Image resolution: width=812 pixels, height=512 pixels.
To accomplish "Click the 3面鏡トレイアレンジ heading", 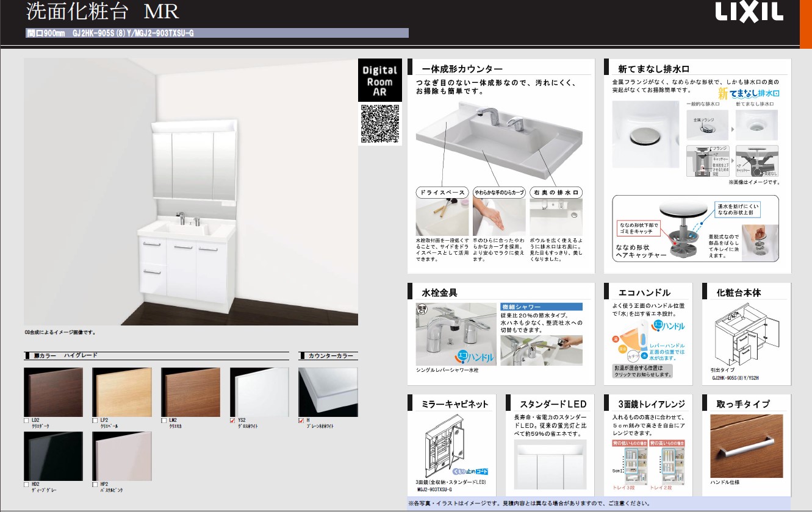I will 652,404.
